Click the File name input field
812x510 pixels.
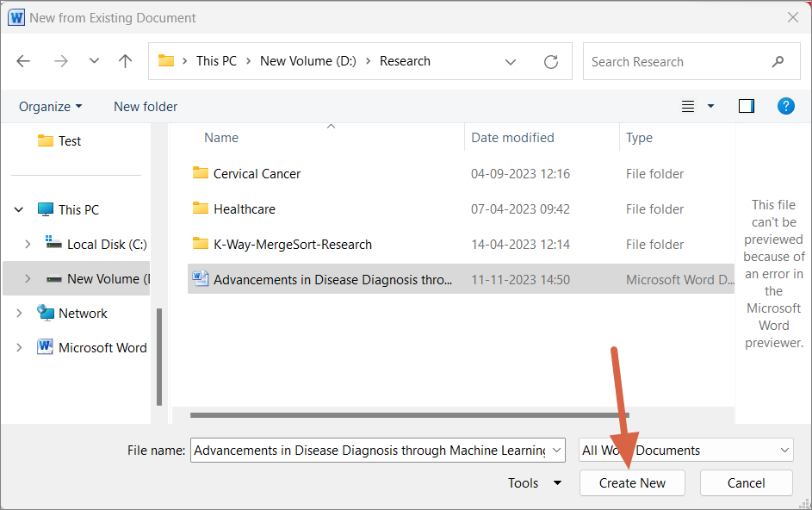(x=370, y=450)
